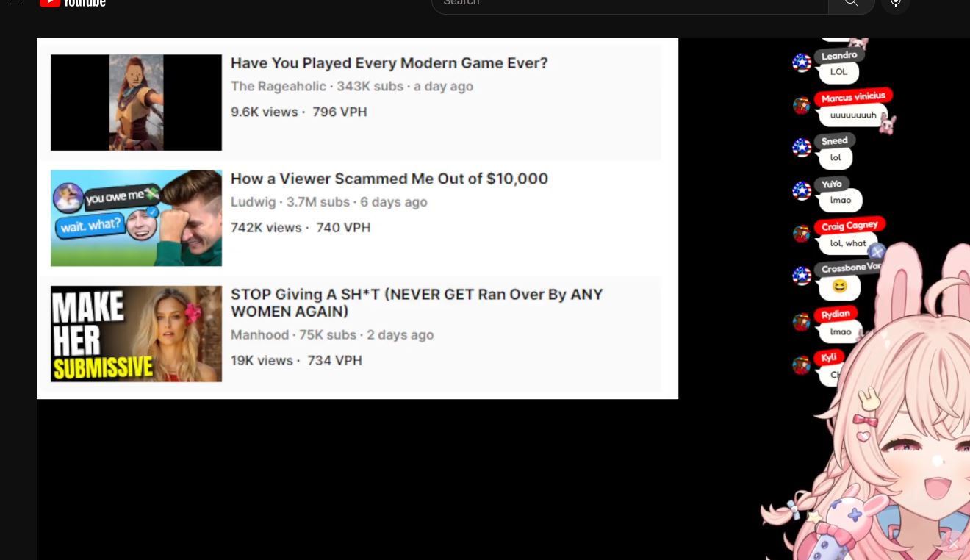This screenshot has height=560, width=970.
Task: Click 'The Rageaholic' channel name
Action: pos(279,86)
